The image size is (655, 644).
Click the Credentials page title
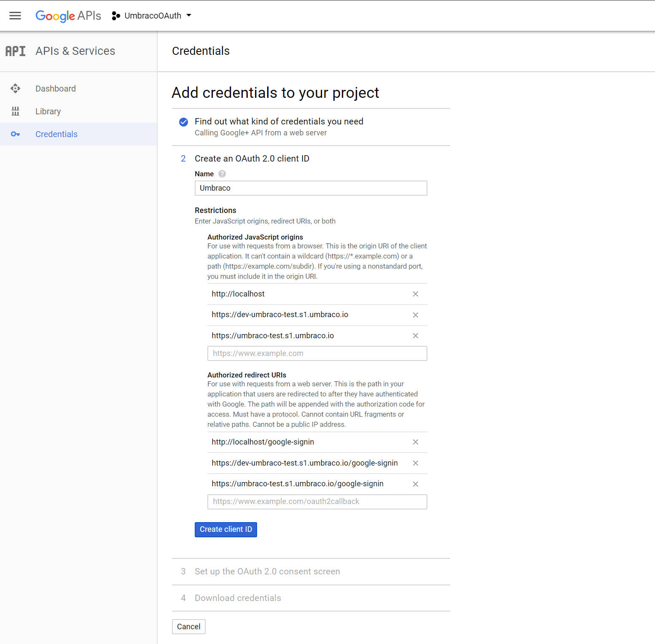coord(201,51)
